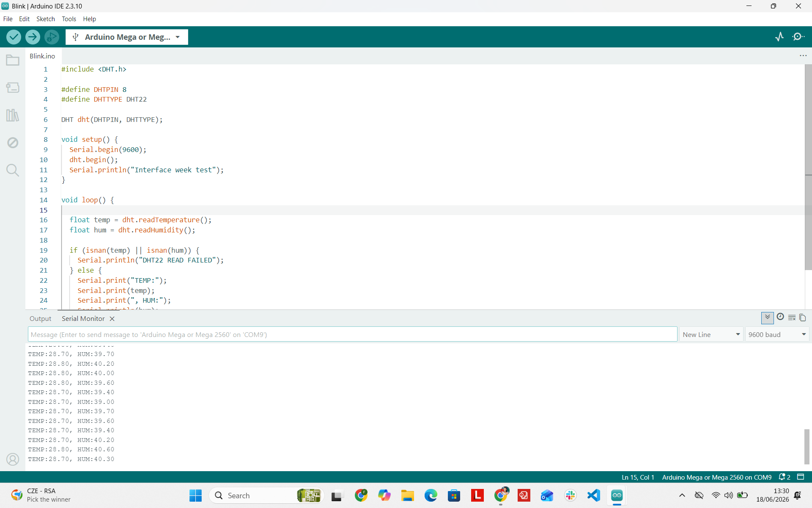Open the 9600 baud rate dropdown
This screenshot has width=812, height=508.
point(777,334)
